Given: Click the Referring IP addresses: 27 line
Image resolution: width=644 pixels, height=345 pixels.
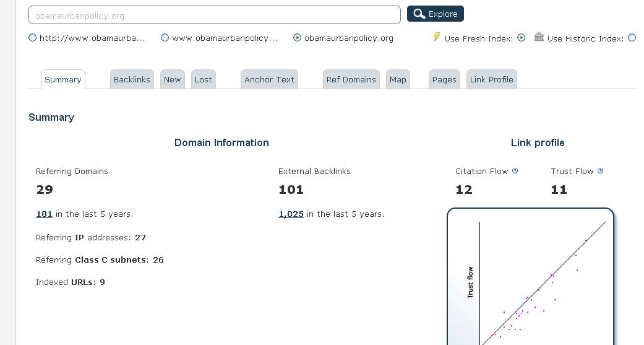Looking at the screenshot, I should [91, 237].
